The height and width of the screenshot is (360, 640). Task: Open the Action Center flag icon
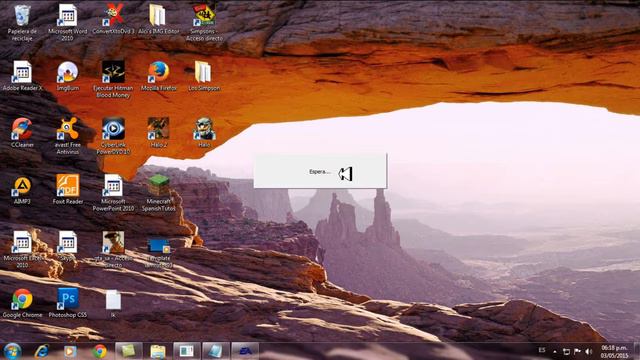pyautogui.click(x=577, y=351)
